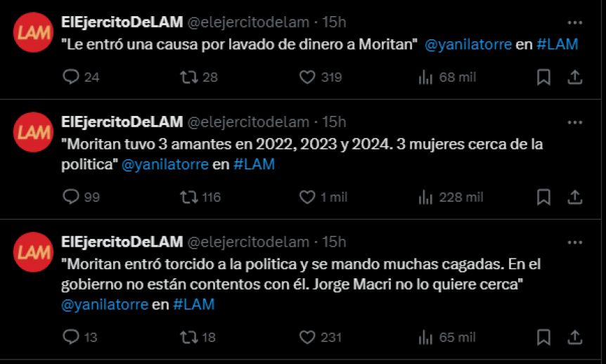Reply to the lavado de dinero tweet
This screenshot has height=364, width=606.
click(x=71, y=77)
